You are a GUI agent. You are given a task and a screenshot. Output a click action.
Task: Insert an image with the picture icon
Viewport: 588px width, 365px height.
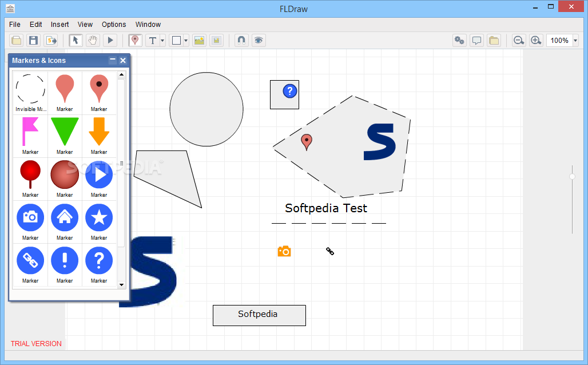200,40
